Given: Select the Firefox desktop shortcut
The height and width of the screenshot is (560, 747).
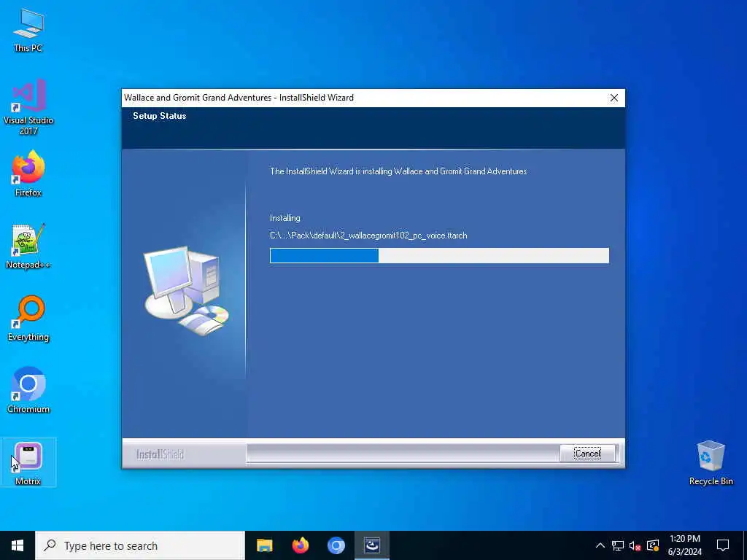Looking at the screenshot, I should (x=28, y=174).
